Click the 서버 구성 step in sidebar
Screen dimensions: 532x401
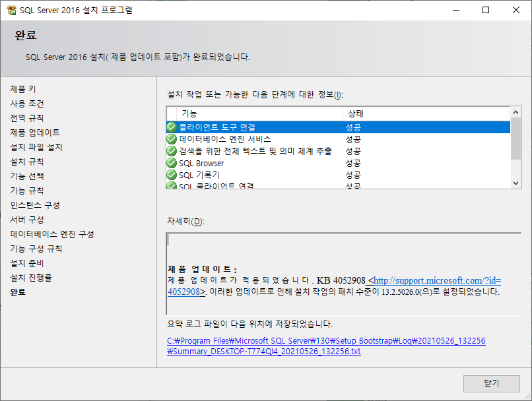click(27, 220)
